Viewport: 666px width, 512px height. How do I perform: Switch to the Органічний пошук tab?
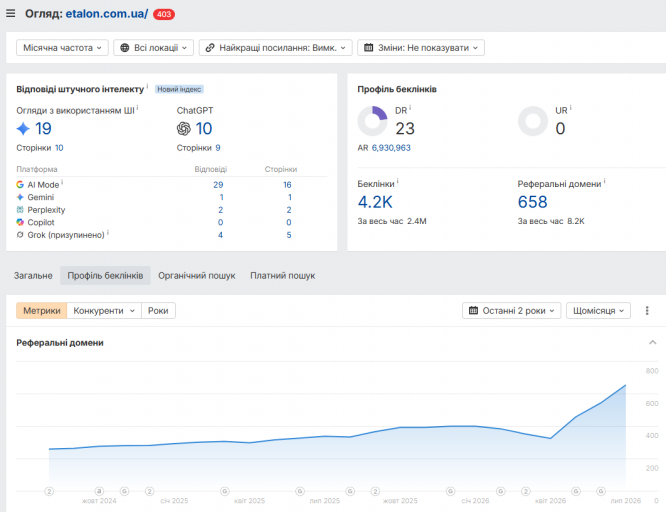197,275
